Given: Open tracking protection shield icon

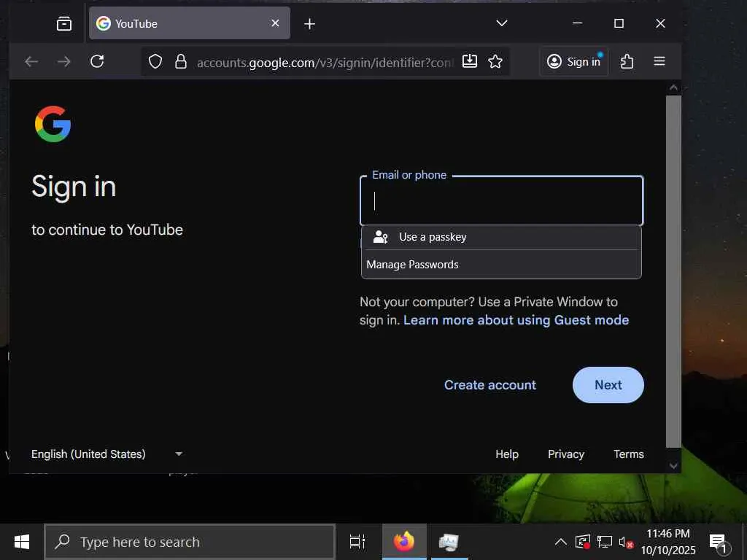Looking at the screenshot, I should pyautogui.click(x=155, y=61).
